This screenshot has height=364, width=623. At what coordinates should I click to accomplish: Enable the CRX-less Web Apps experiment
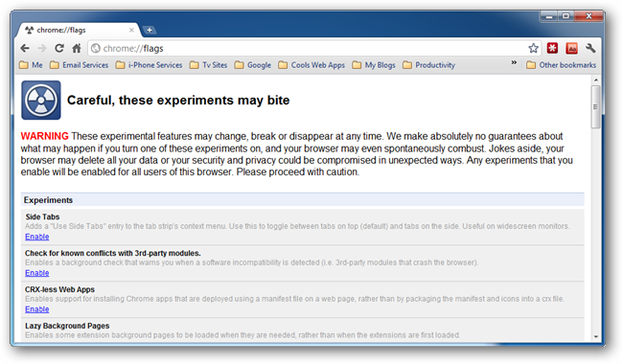click(x=37, y=309)
